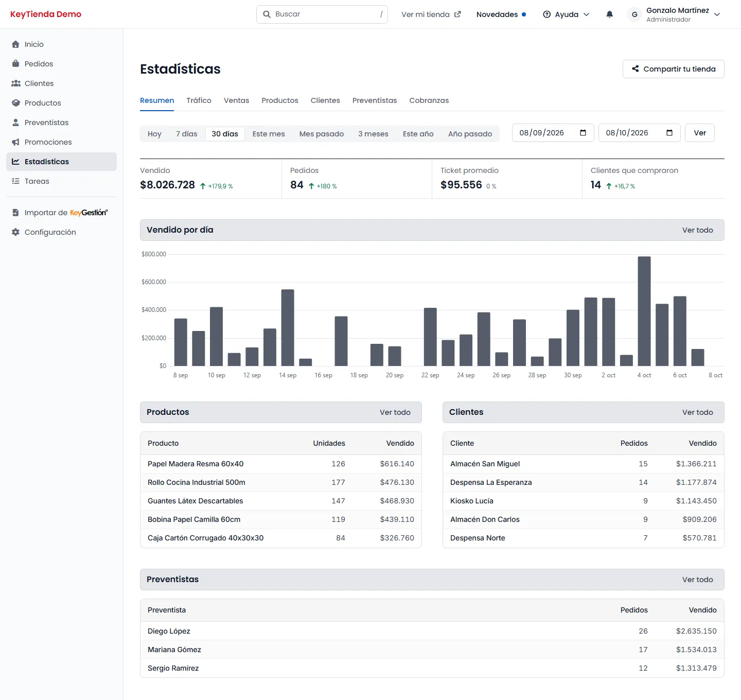Image resolution: width=741 pixels, height=700 pixels.
Task: Open Ver todo in Preventistas panel
Action: (x=698, y=580)
